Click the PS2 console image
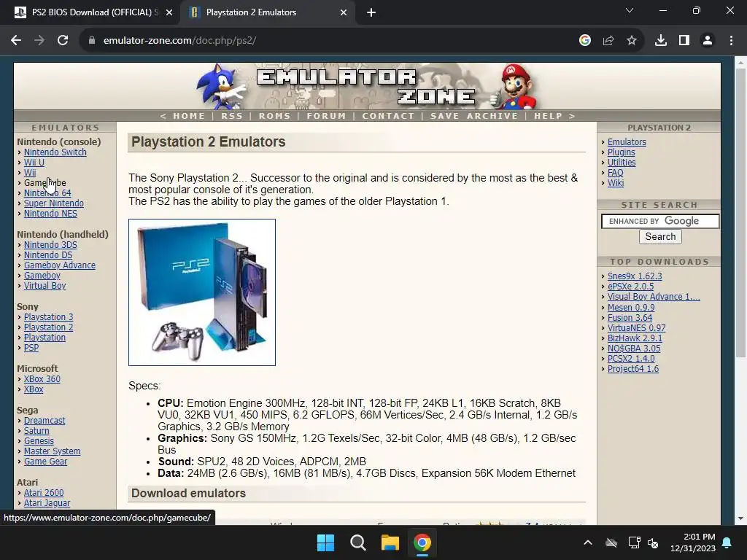The height and width of the screenshot is (560, 747). pyautogui.click(x=202, y=292)
